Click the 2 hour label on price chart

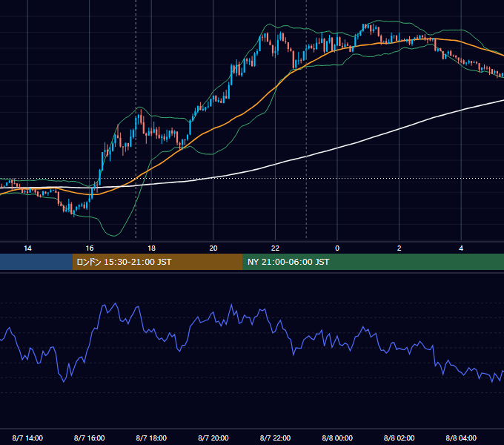pos(399,248)
